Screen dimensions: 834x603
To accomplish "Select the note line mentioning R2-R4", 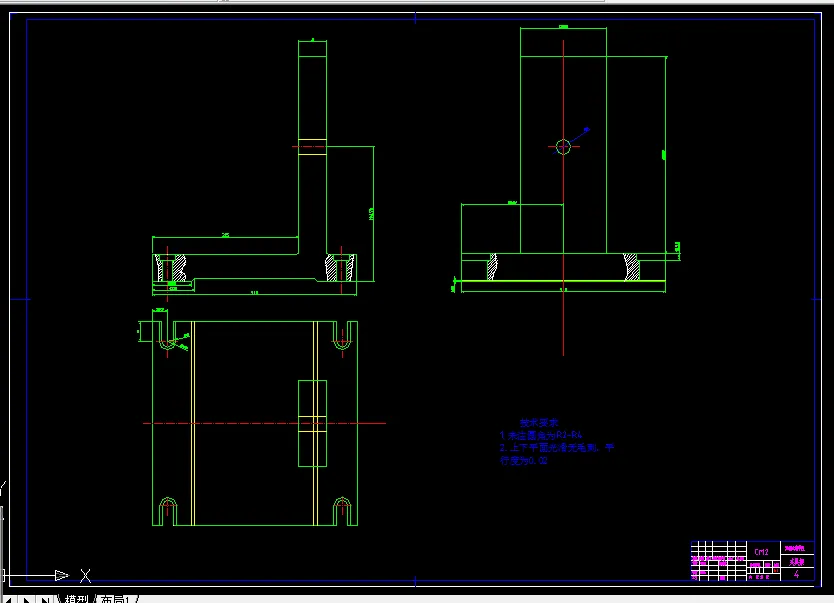I will pyautogui.click(x=540, y=435).
